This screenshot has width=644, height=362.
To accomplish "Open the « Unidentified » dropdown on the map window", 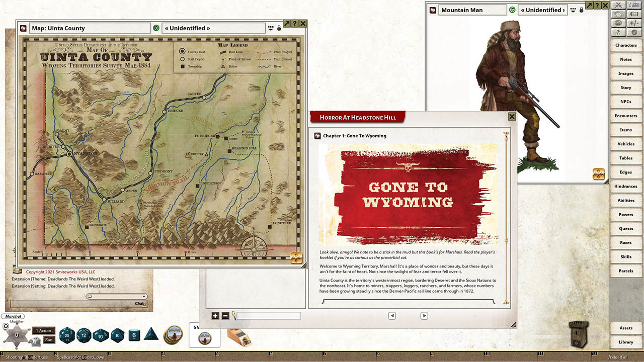I will [x=213, y=28].
